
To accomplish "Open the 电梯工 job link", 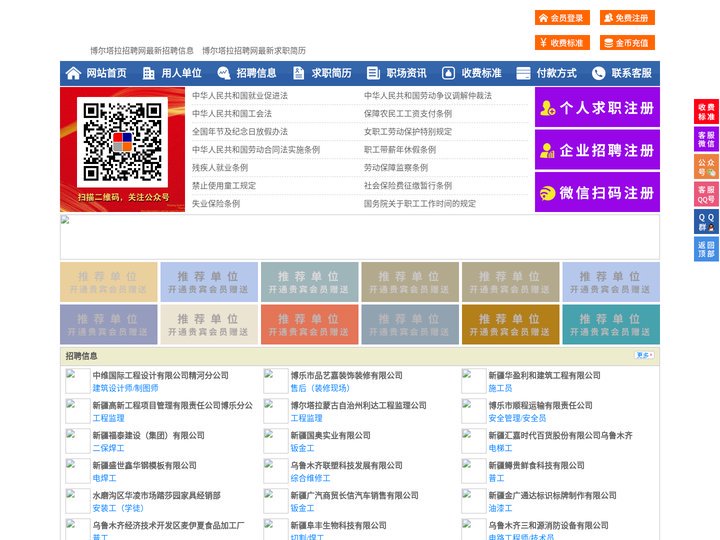I will tap(500, 448).
